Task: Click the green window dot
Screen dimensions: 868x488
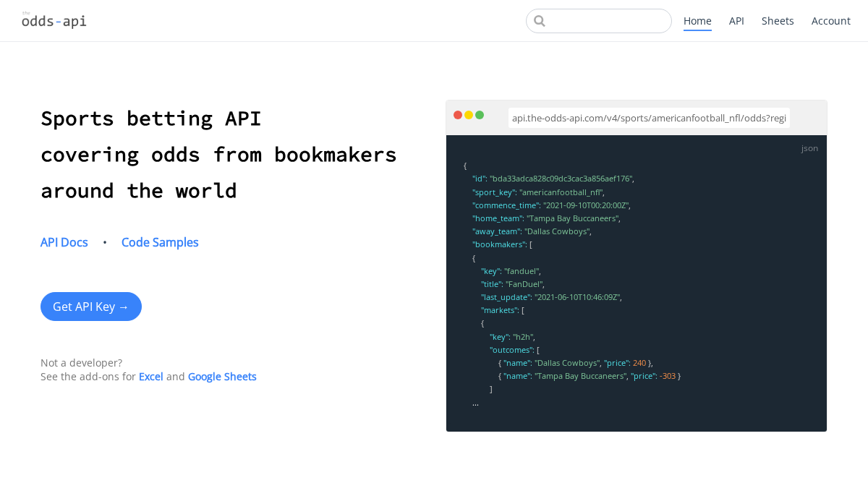Action: pyautogui.click(x=480, y=115)
